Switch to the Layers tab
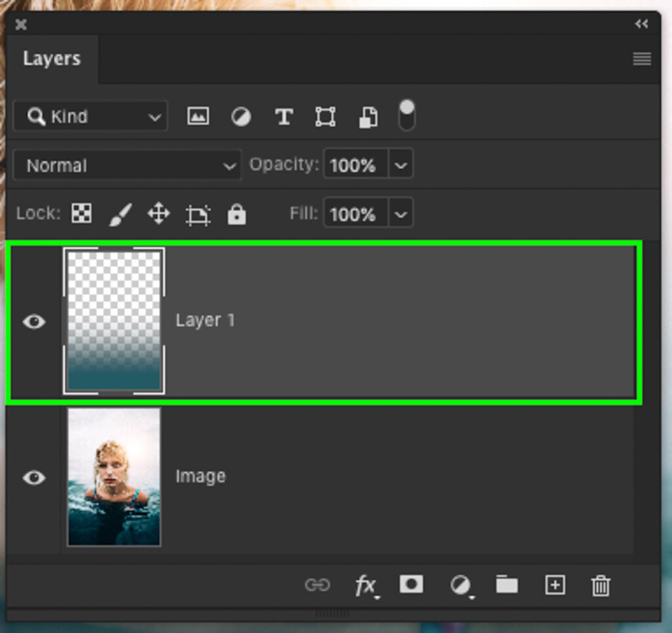 coord(52,58)
